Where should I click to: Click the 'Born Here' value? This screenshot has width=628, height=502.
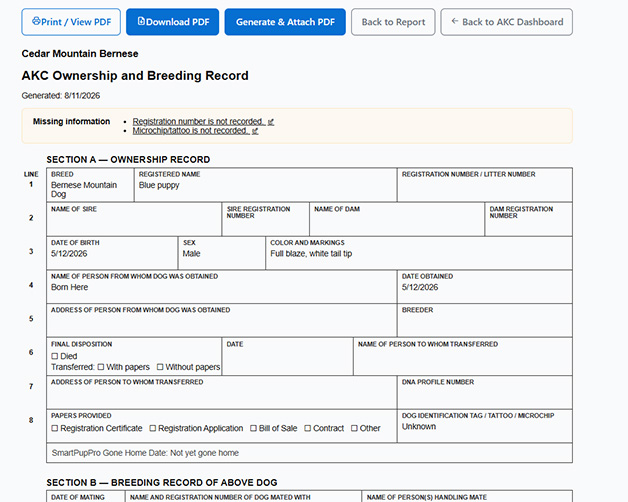[70, 287]
